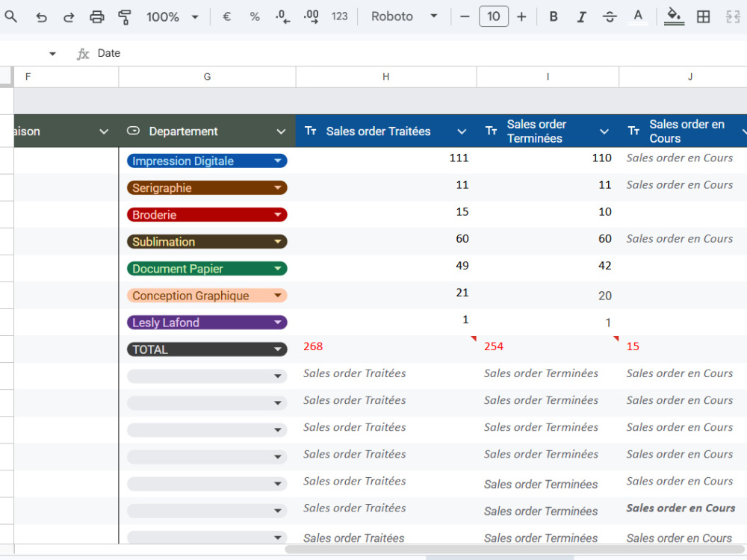Select cell with value 111
The width and height of the screenshot is (747, 560).
tap(386, 161)
